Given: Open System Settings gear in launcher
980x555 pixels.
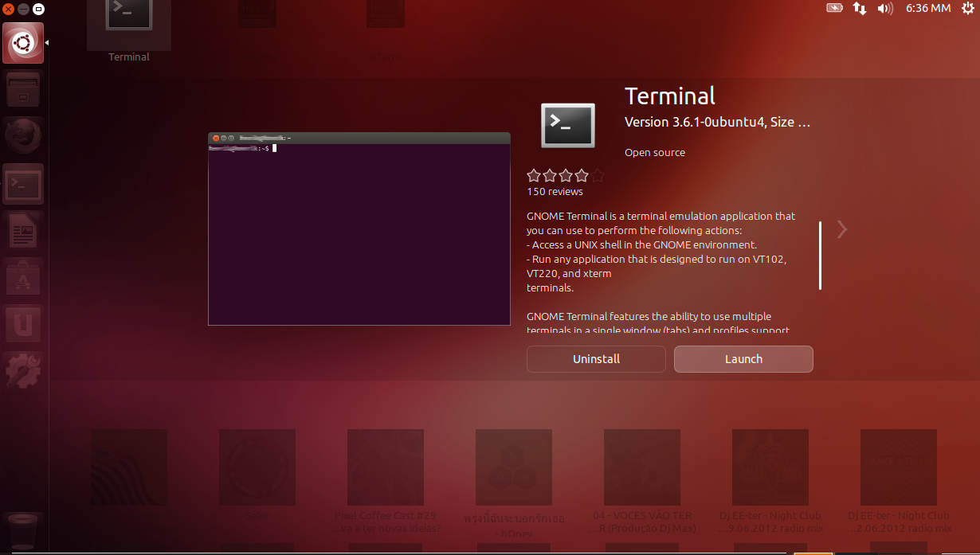Looking at the screenshot, I should (24, 372).
